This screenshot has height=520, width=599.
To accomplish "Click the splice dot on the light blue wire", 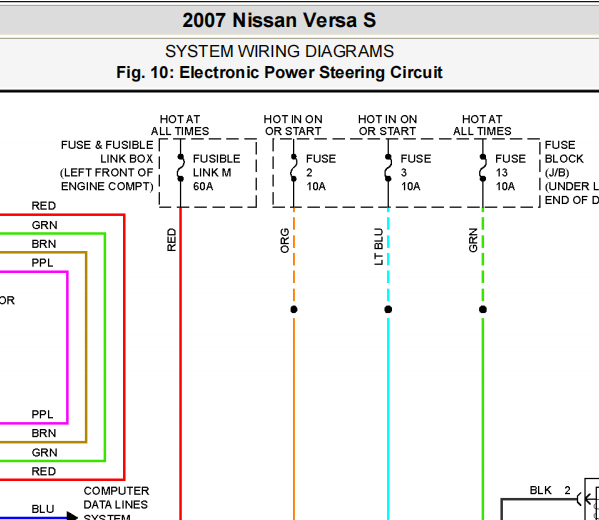I will click(x=388, y=309).
